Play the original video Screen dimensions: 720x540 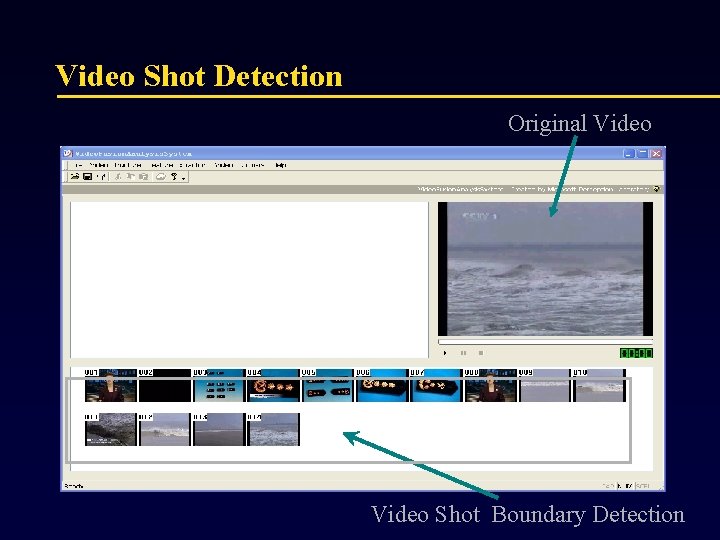445,353
